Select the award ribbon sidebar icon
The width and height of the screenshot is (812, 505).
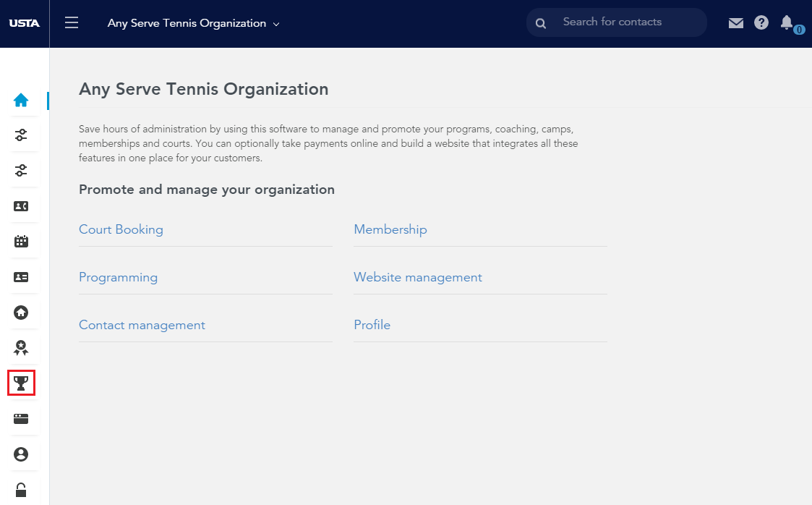(21, 347)
